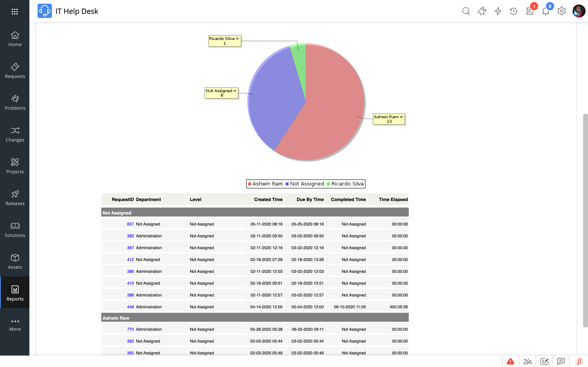Click the search magnifier icon

pyautogui.click(x=466, y=11)
